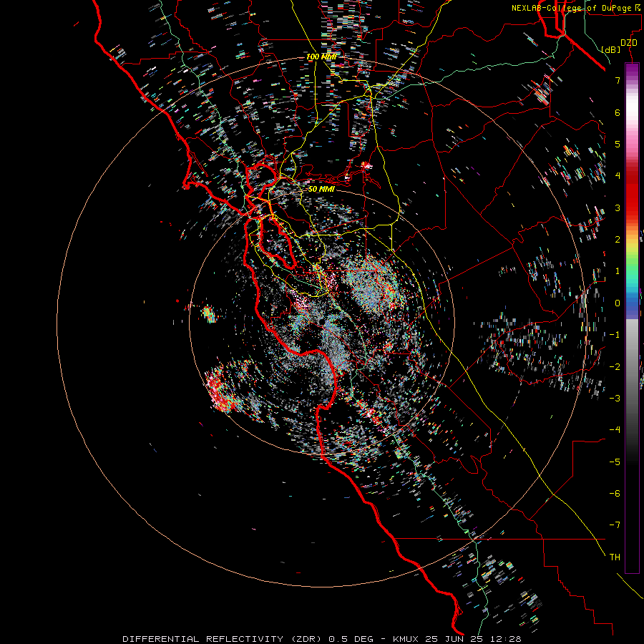Click the "25 JUN 25 12:28" timestamp
Image resolution: width=644 pixels, height=644 pixels.
click(x=474, y=639)
